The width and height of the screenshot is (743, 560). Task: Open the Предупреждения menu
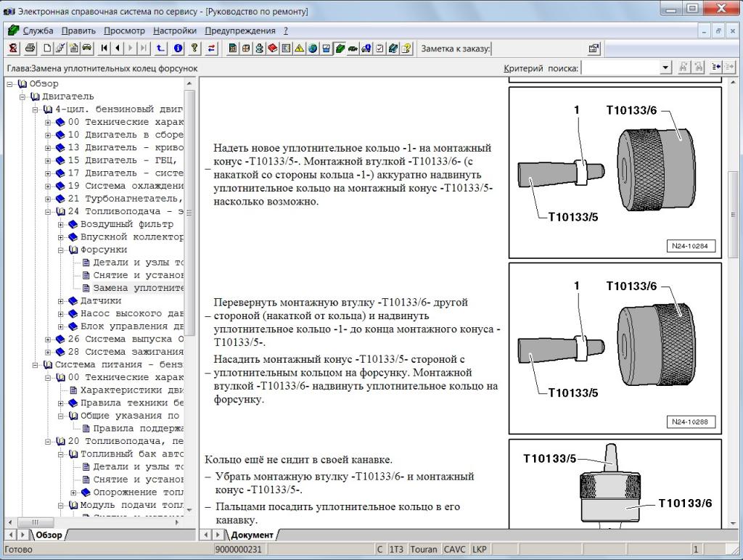[239, 30]
